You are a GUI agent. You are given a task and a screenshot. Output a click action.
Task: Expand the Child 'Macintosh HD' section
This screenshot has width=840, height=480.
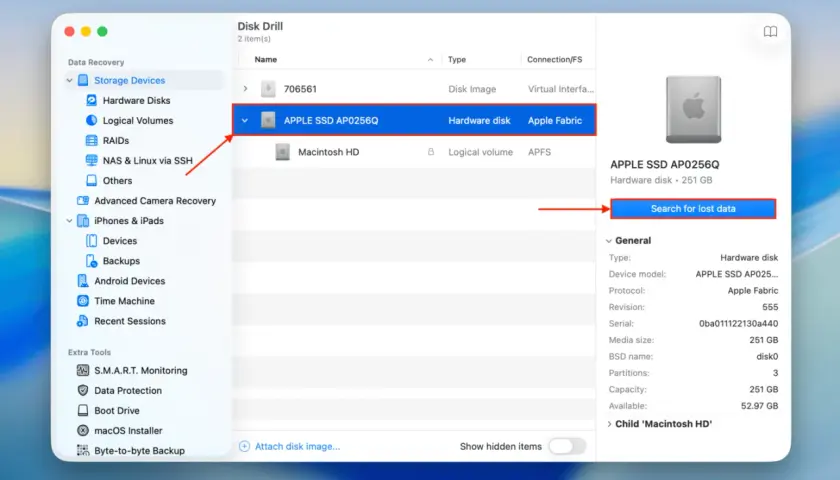[609, 424]
